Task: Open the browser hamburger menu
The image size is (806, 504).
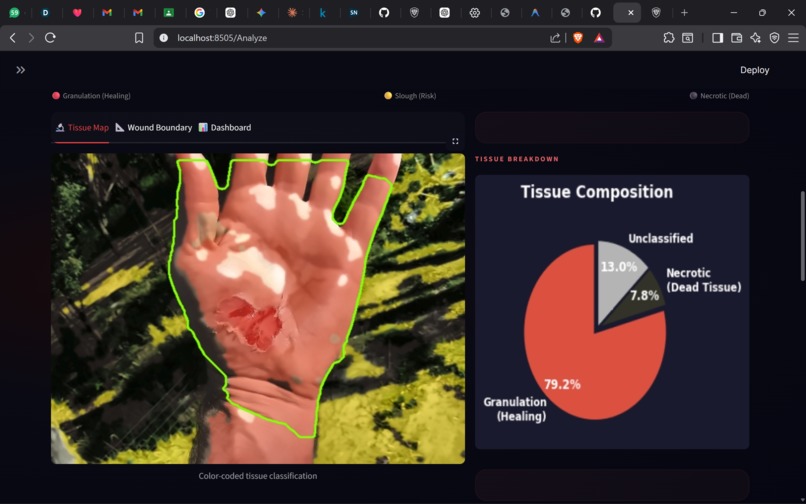Action: 793,38
